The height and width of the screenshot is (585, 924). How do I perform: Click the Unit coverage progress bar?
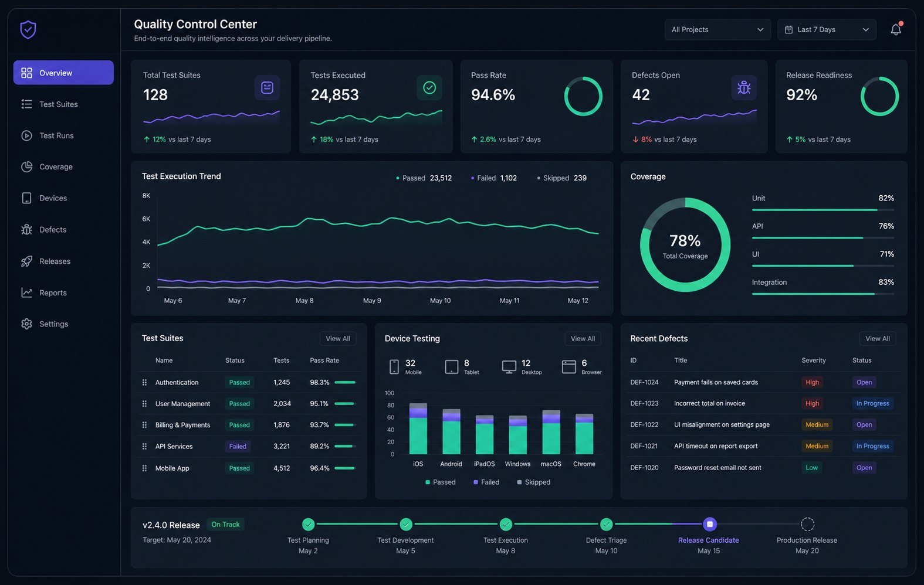pyautogui.click(x=823, y=210)
